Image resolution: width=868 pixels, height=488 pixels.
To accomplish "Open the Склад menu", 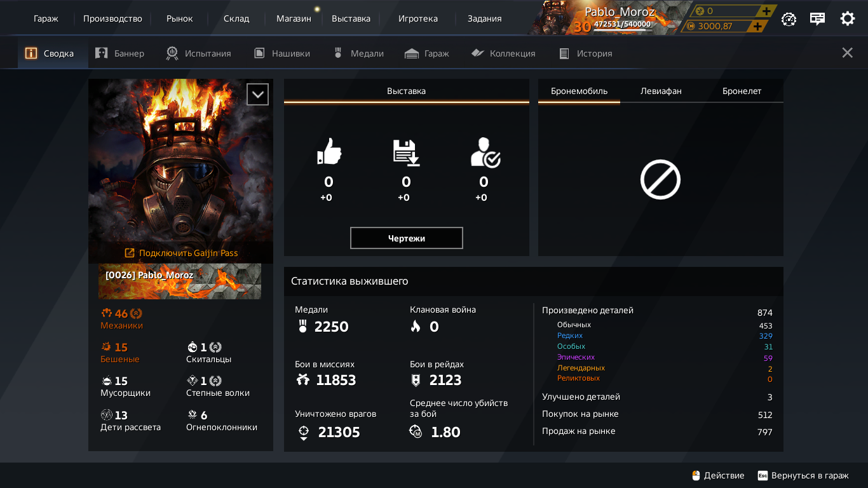I will pos(236,18).
